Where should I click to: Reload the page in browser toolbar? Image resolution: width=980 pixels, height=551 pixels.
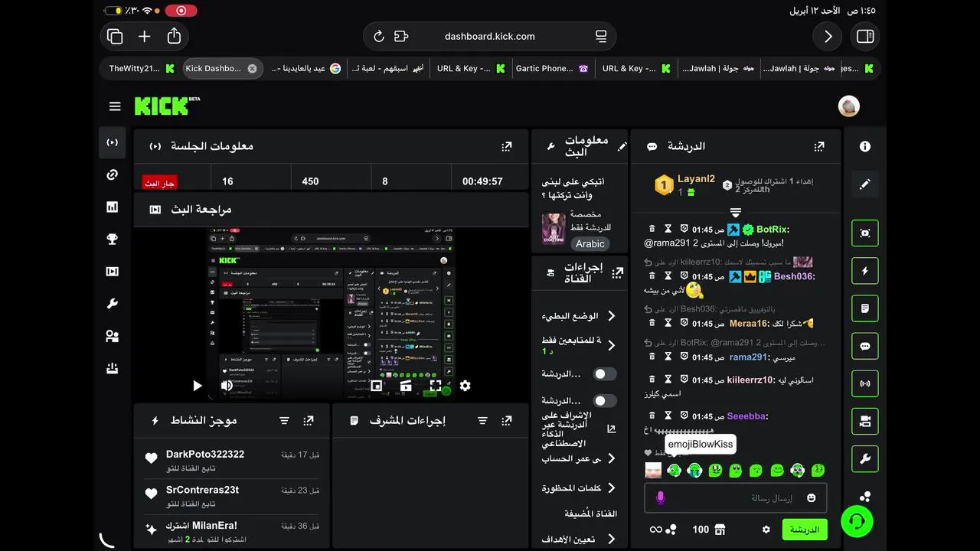pos(378,36)
